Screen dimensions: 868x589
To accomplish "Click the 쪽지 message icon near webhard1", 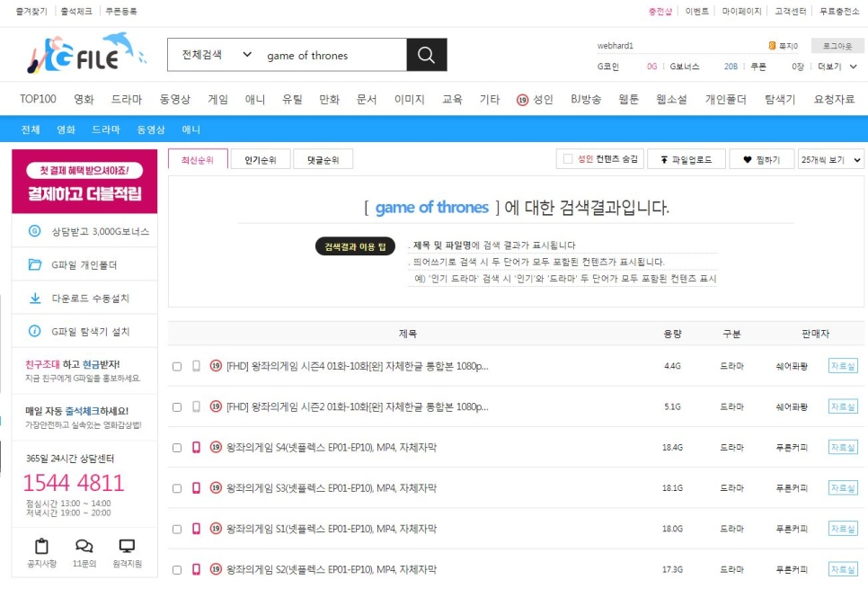I will point(772,46).
